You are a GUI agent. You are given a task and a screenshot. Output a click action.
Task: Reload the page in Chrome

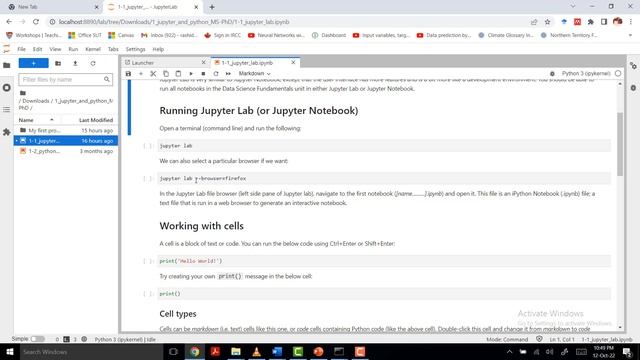click(36, 22)
